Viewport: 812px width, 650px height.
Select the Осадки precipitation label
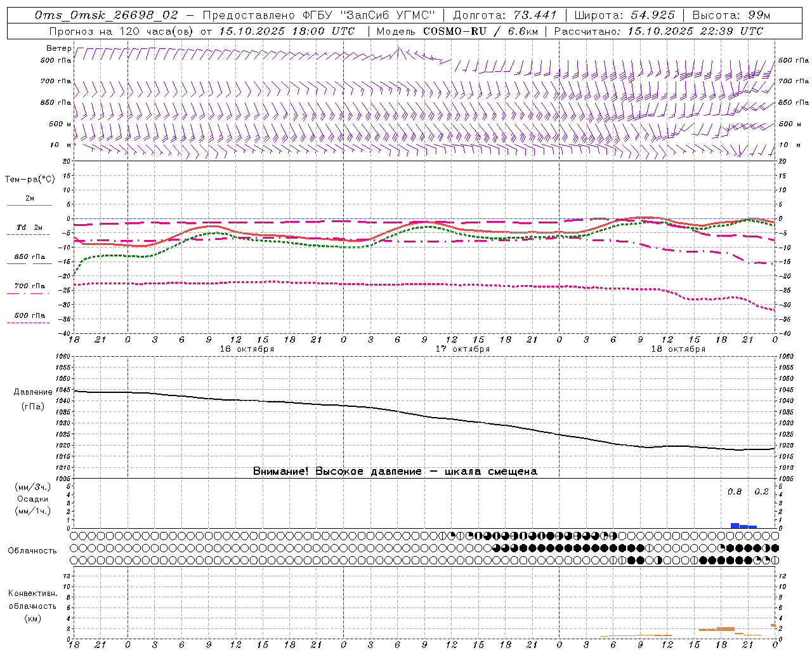coord(33,499)
